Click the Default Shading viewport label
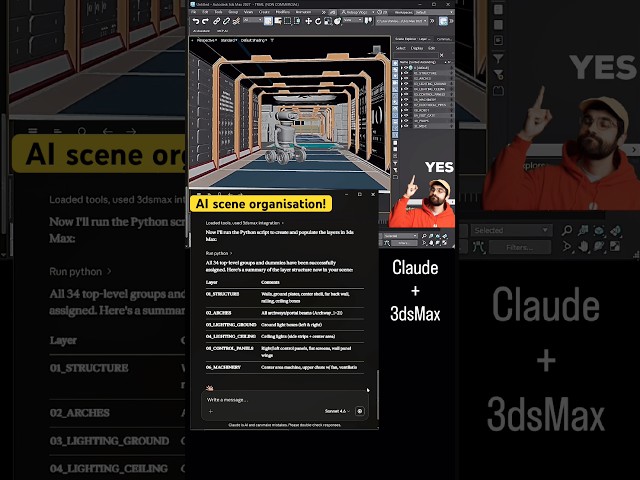640x480 pixels. (254, 40)
